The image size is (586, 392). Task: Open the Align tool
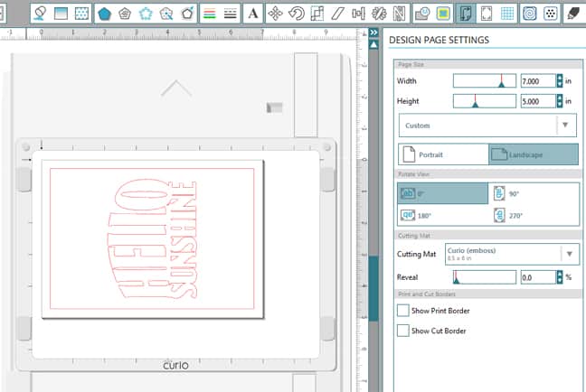(x=358, y=14)
